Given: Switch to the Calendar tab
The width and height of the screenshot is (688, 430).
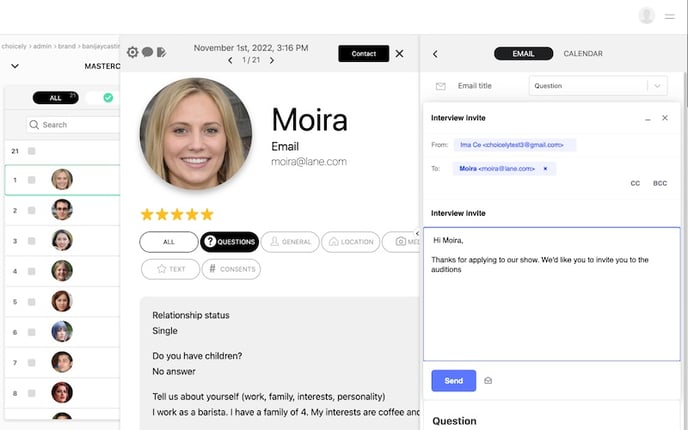Looking at the screenshot, I should coord(583,54).
